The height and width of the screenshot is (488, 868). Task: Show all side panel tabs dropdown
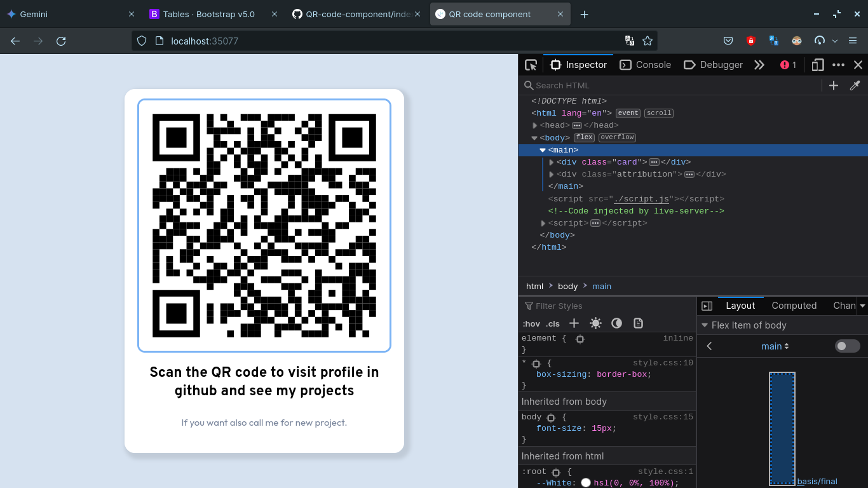click(862, 306)
